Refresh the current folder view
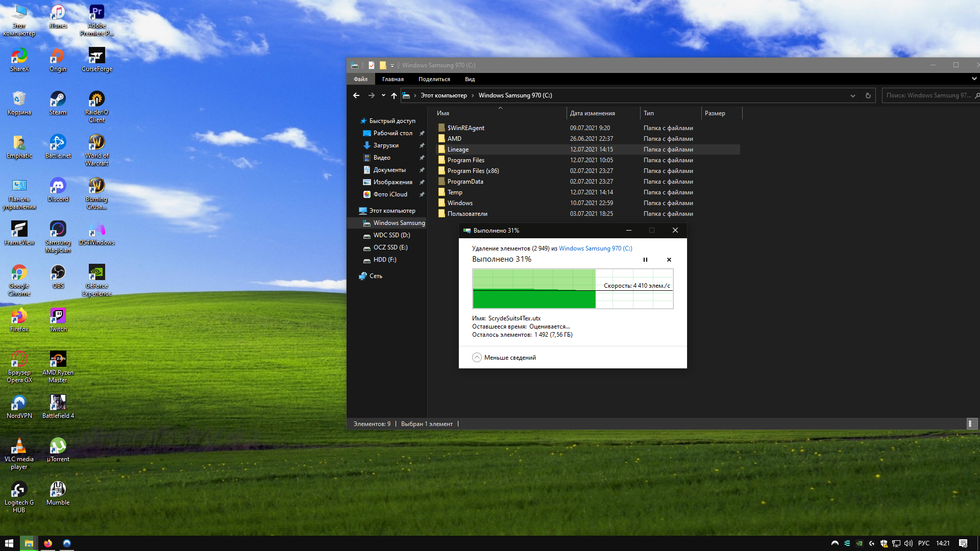Screen dimensions: 980x551 [x=868, y=95]
